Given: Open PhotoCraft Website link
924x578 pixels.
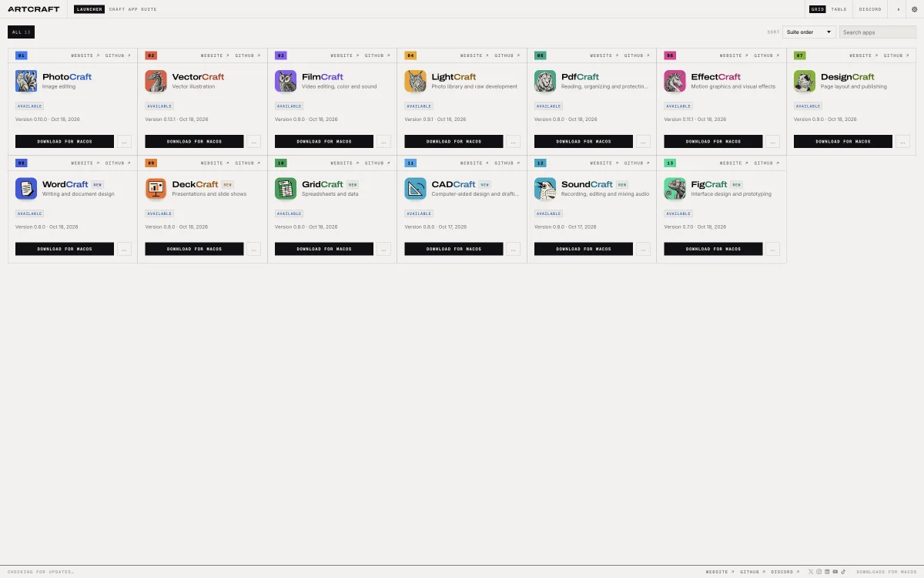Looking at the screenshot, I should [x=85, y=55].
